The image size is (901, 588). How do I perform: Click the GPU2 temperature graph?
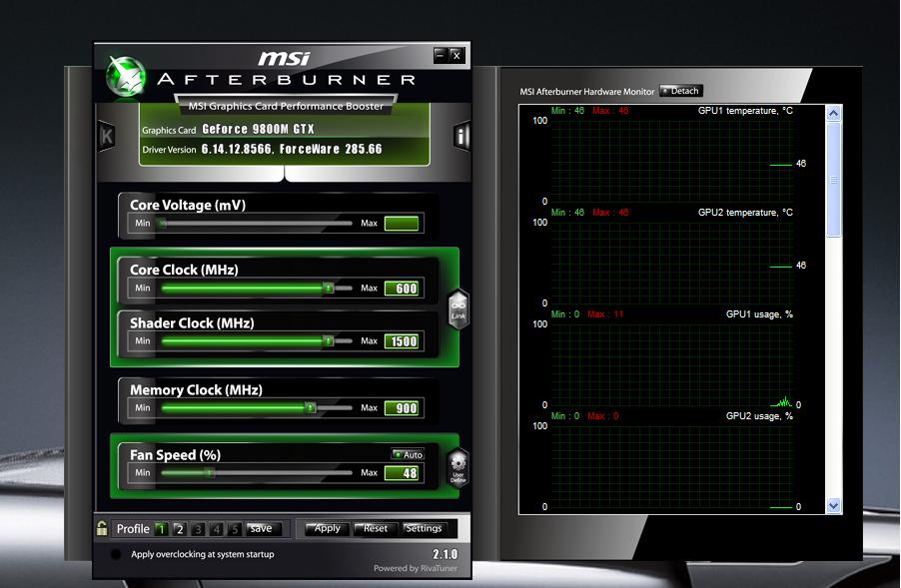point(671,263)
